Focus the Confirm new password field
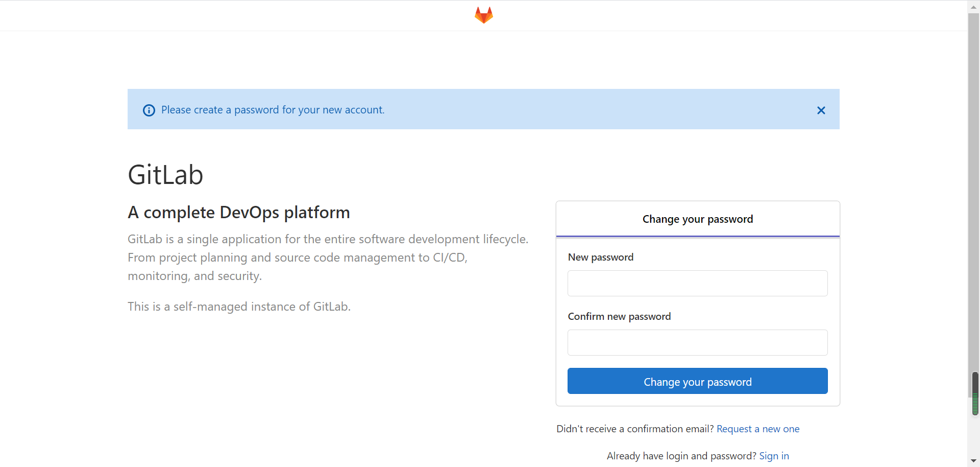The height and width of the screenshot is (467, 980). point(697,343)
